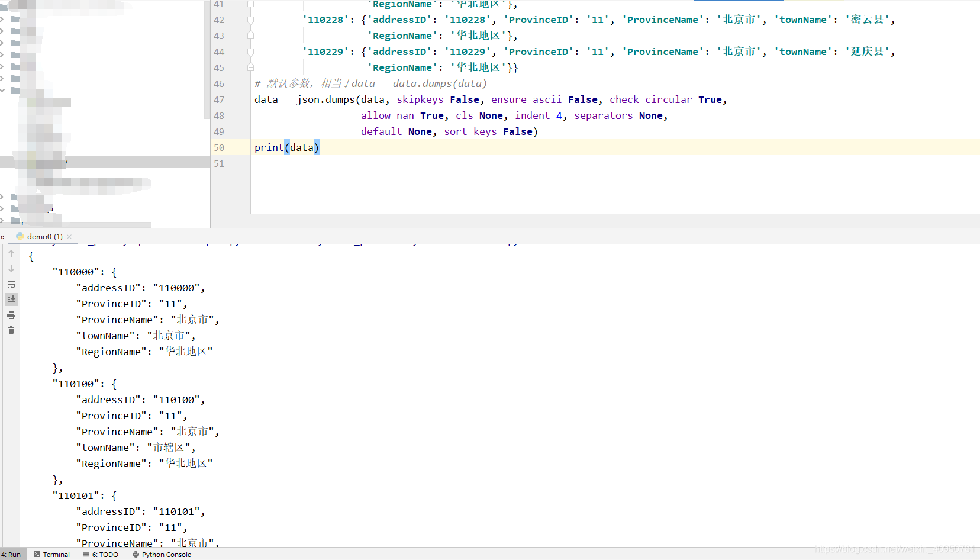Click json.dumps call on line 47

[325, 99]
